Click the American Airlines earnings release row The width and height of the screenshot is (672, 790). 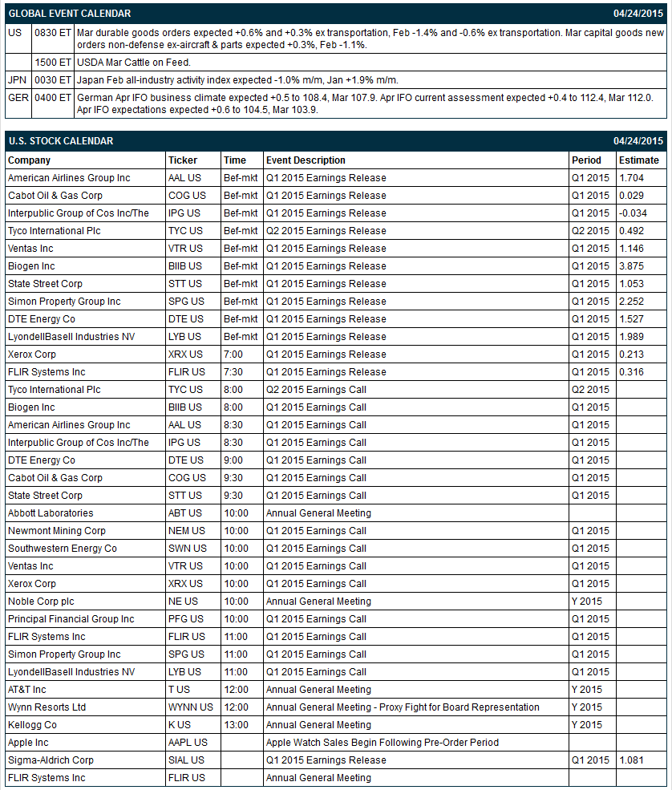click(x=336, y=178)
